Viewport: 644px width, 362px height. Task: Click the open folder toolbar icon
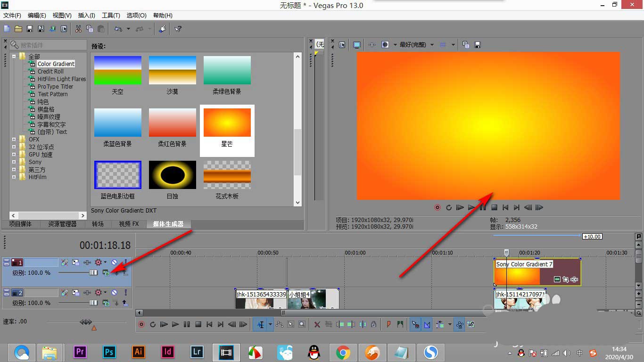pos(18,29)
